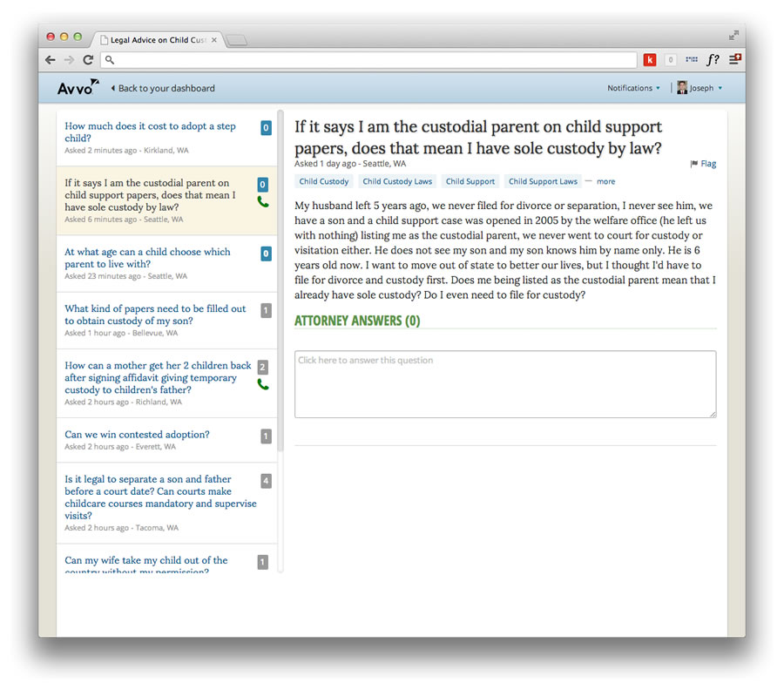
Task: Close the Legal Advice browser tab
Action: [214, 39]
